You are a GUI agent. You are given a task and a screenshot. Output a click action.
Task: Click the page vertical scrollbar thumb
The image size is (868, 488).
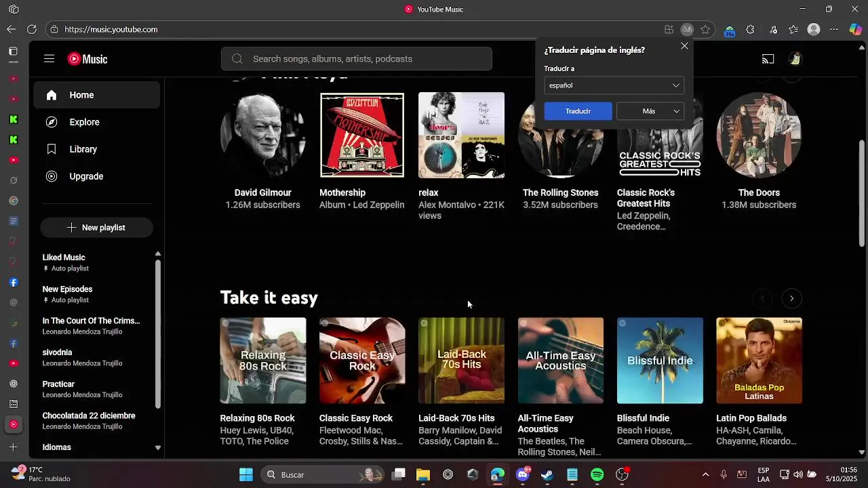click(x=862, y=192)
